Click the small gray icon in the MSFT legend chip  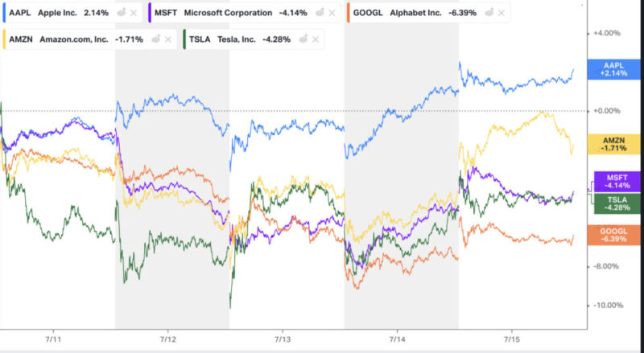(322, 14)
